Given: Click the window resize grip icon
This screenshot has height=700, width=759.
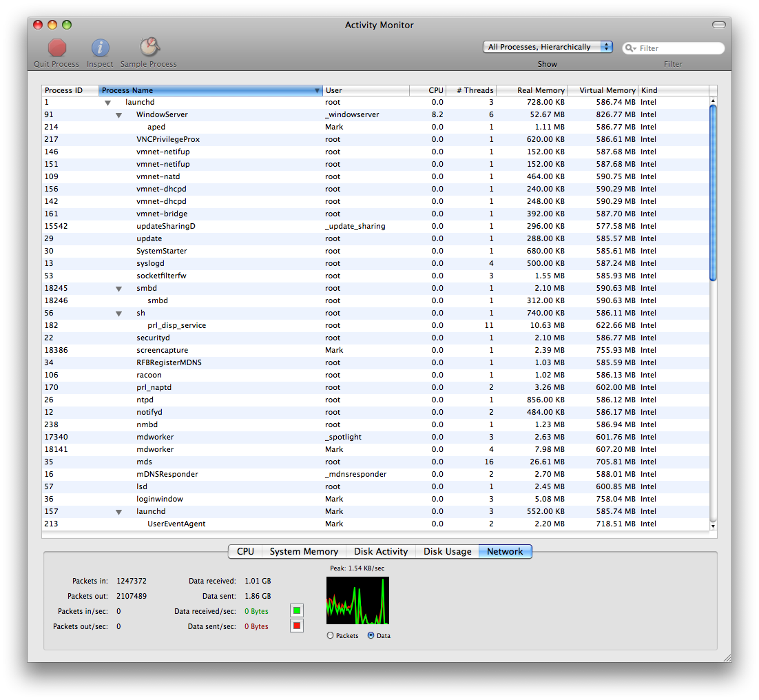Looking at the screenshot, I should 727,657.
